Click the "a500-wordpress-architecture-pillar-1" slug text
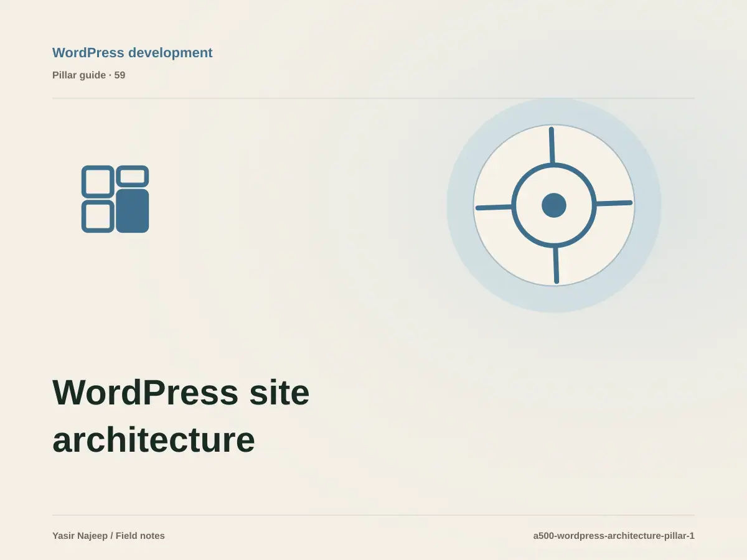Image resolution: width=747 pixels, height=560 pixels. point(614,536)
